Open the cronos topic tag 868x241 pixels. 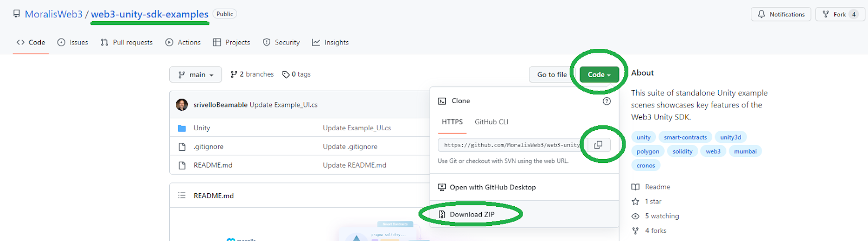[x=646, y=166]
